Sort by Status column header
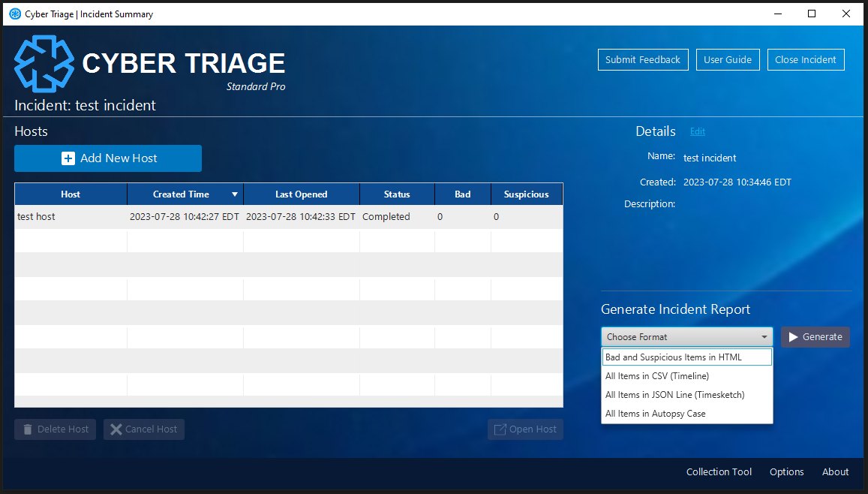The height and width of the screenshot is (494, 868). [x=397, y=194]
